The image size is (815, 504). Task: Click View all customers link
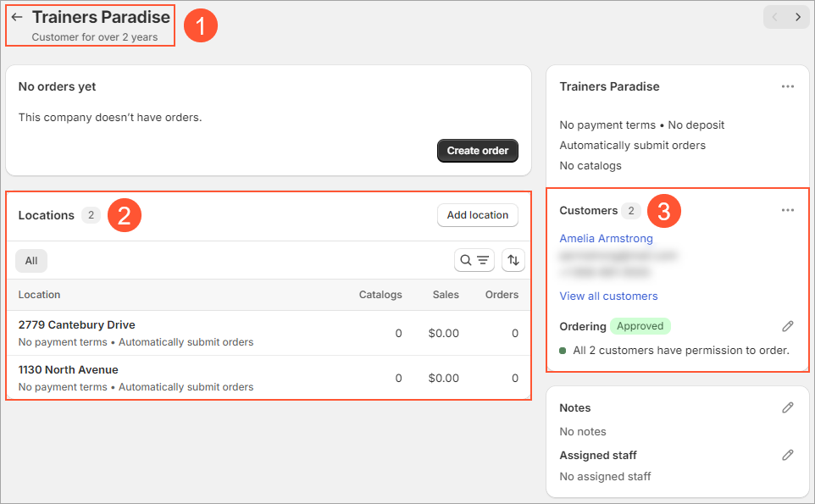tap(608, 296)
